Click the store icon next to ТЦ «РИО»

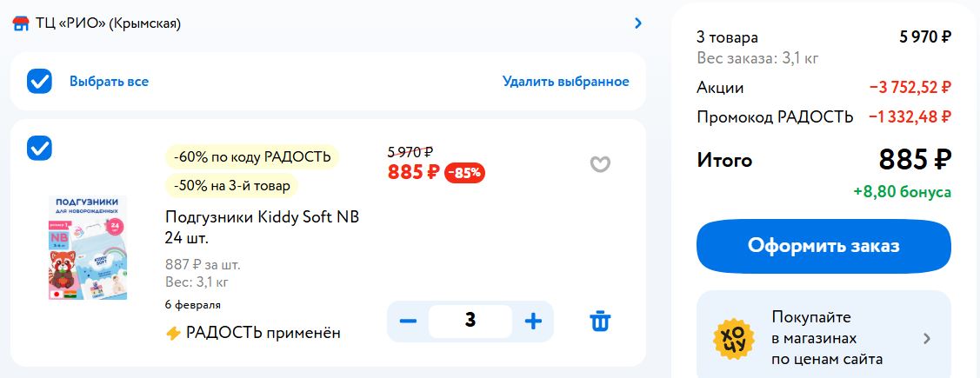[21, 23]
